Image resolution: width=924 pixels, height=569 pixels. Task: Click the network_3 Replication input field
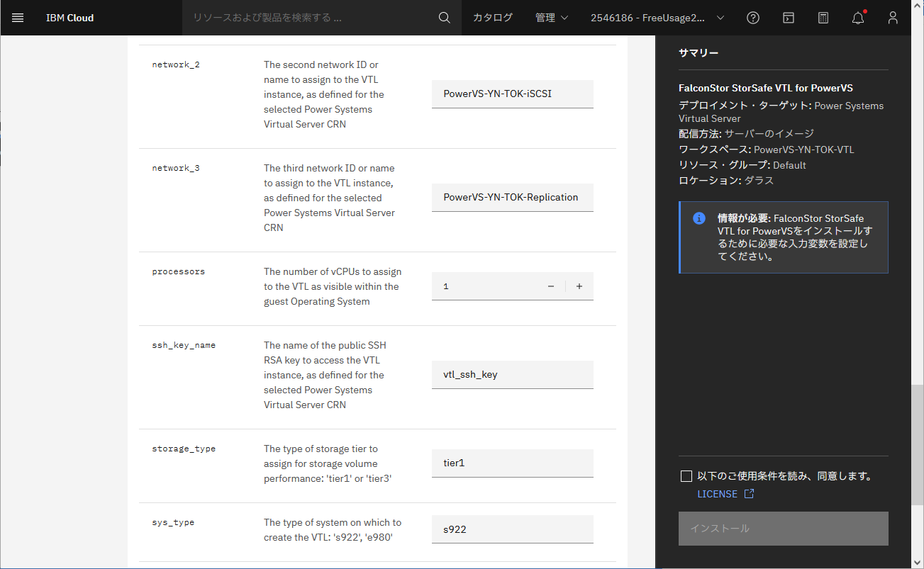(x=513, y=197)
